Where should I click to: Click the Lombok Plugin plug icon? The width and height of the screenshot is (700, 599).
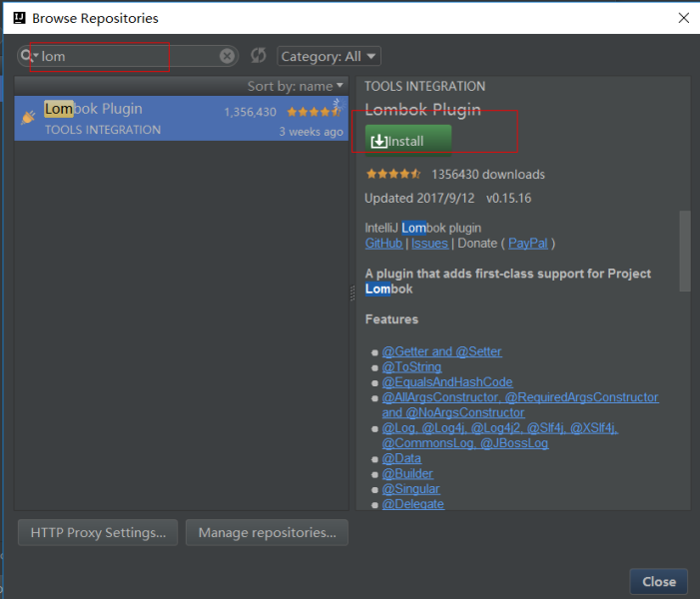[x=28, y=117]
